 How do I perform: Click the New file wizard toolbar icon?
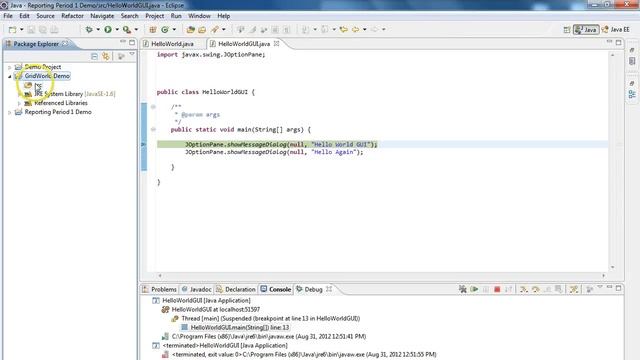click(x=13, y=29)
